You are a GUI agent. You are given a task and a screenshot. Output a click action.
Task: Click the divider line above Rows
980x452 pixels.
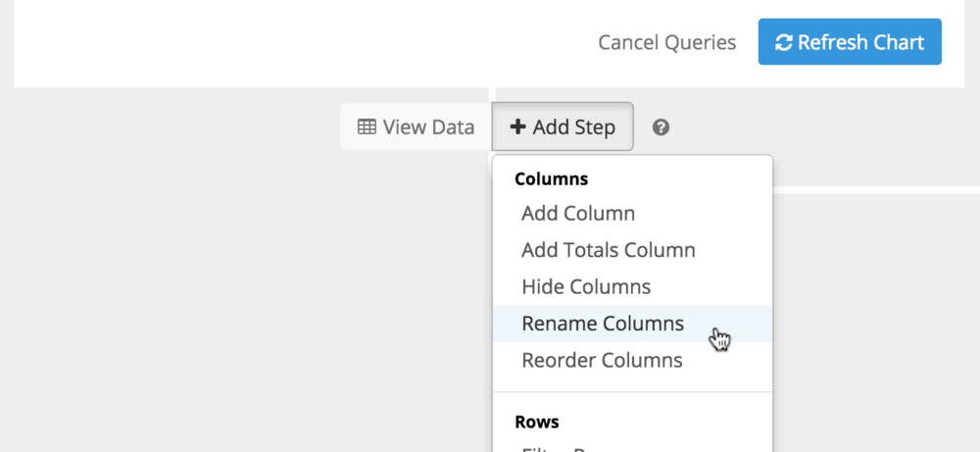632,392
